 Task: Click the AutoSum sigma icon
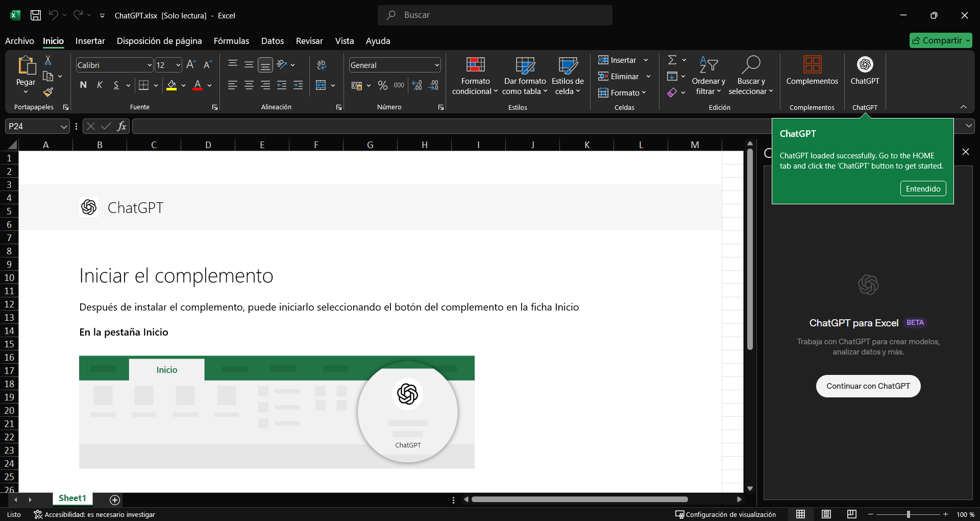(x=672, y=60)
